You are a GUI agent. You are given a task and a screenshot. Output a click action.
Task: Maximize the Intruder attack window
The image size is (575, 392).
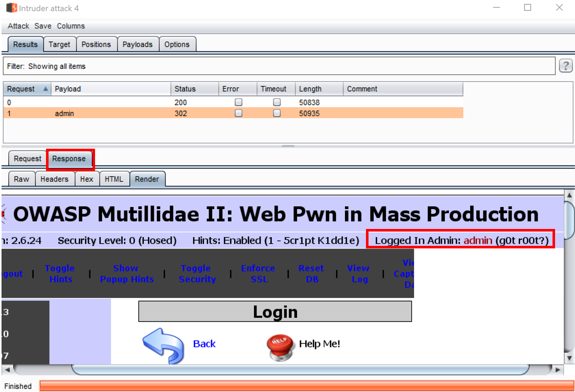pos(527,7)
